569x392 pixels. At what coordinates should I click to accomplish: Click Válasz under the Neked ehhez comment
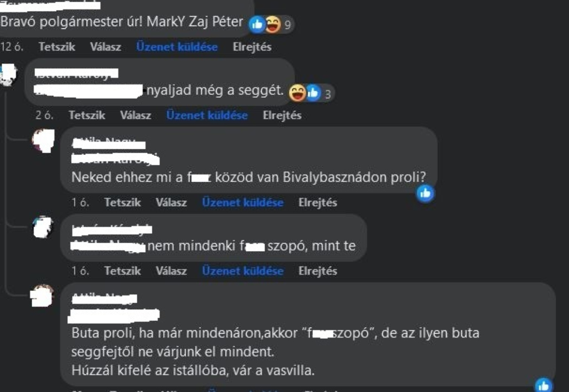171,202
